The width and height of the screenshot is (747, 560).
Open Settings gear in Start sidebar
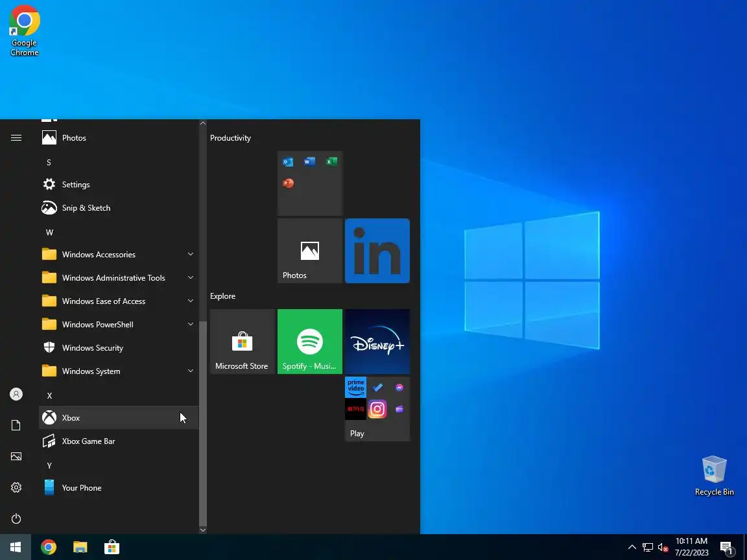(16, 487)
